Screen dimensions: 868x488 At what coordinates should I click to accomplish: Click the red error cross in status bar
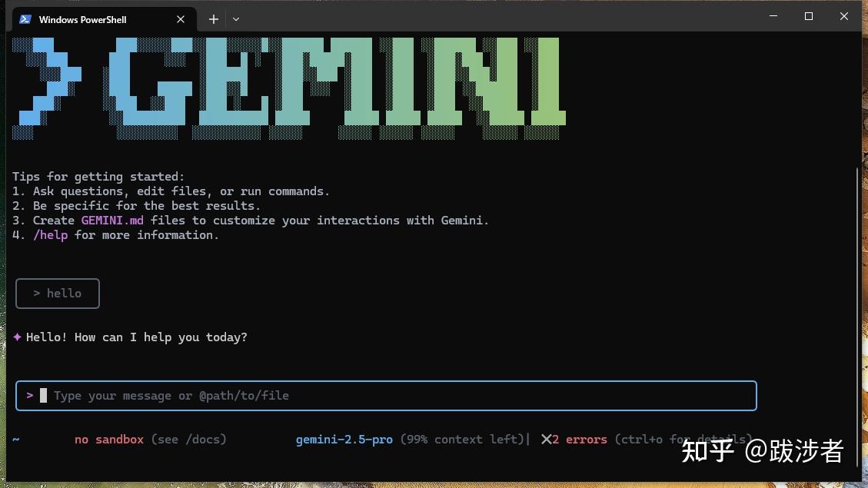pos(547,439)
